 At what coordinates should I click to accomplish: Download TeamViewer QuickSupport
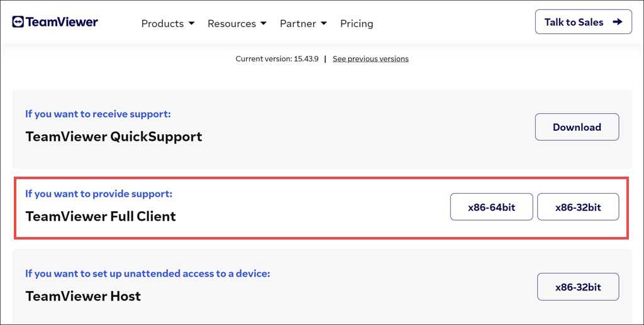click(x=577, y=127)
